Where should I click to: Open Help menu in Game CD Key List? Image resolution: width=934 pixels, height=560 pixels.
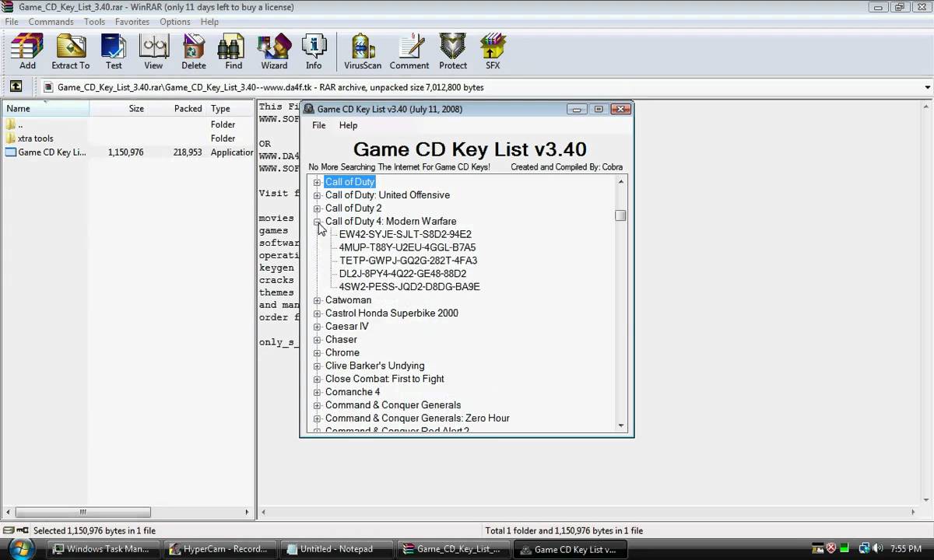point(348,125)
